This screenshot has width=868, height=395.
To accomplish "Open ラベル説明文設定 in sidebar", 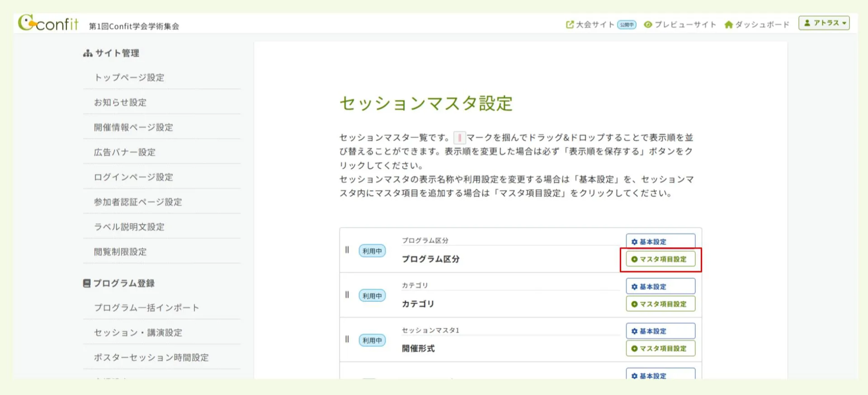I will (129, 226).
